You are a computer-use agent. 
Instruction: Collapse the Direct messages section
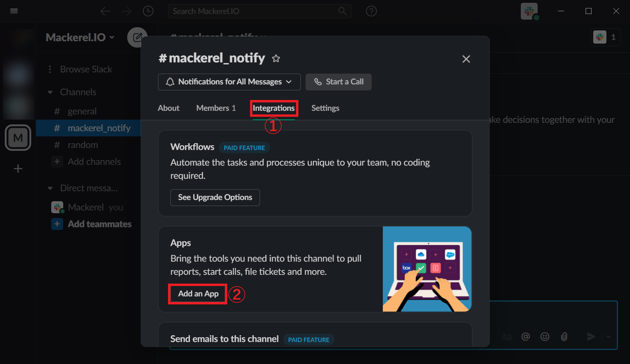50,188
